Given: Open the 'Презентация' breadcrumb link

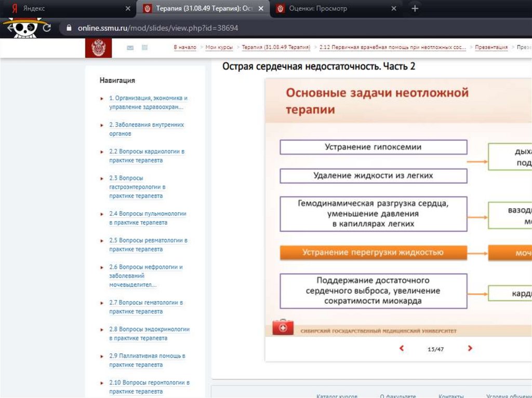Looking at the screenshot, I should [x=491, y=47].
